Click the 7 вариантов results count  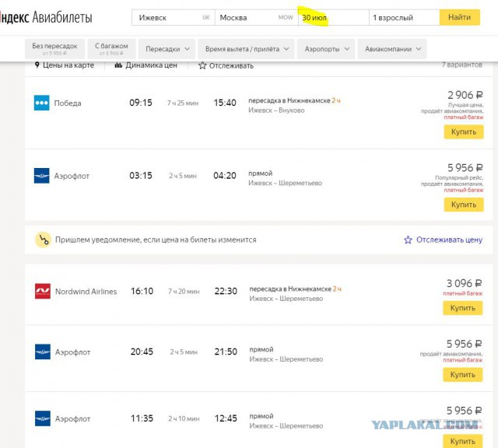pos(461,65)
